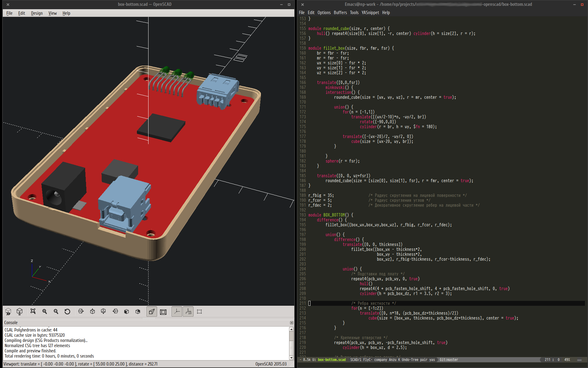This screenshot has height=368, width=588.
Task: Click 'Compile and preview finished.' console line
Action: click(30, 351)
